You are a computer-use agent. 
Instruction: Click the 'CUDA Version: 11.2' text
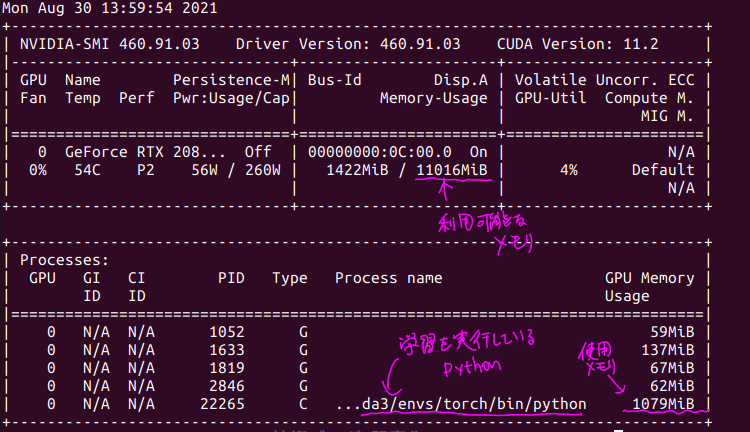tap(577, 44)
